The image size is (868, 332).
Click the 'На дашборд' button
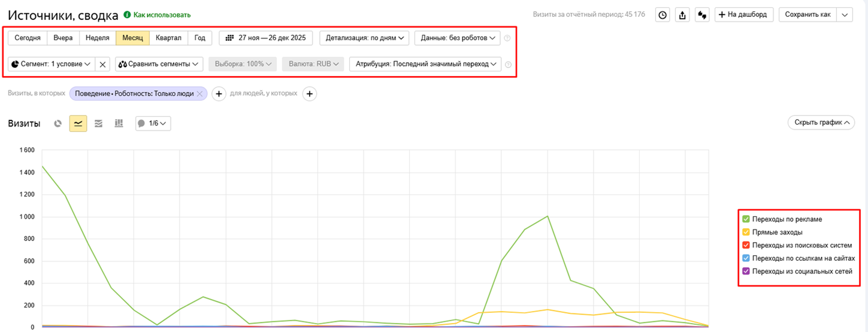tap(743, 15)
